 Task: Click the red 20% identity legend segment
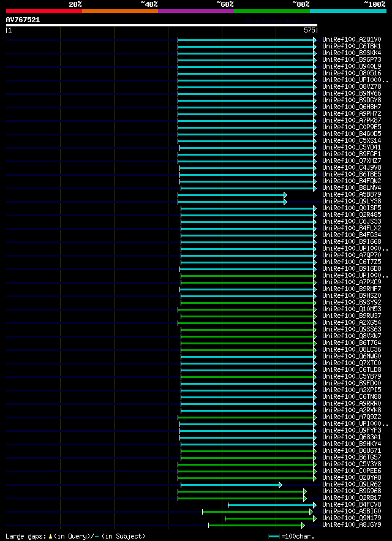click(x=44, y=11)
